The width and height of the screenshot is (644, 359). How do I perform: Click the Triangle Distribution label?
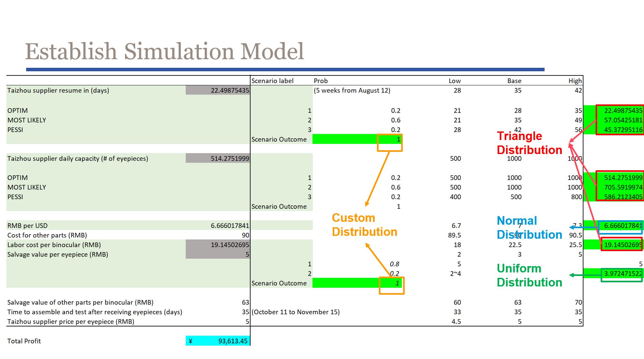[529, 143]
